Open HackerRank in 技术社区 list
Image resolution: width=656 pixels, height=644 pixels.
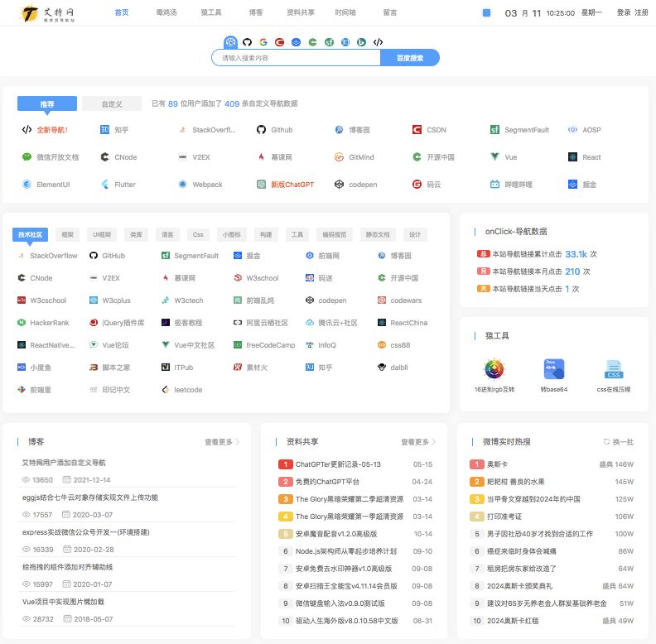tap(43, 323)
